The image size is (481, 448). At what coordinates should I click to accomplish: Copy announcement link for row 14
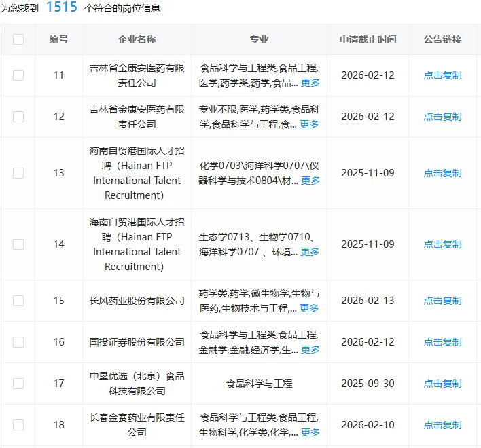tap(443, 244)
